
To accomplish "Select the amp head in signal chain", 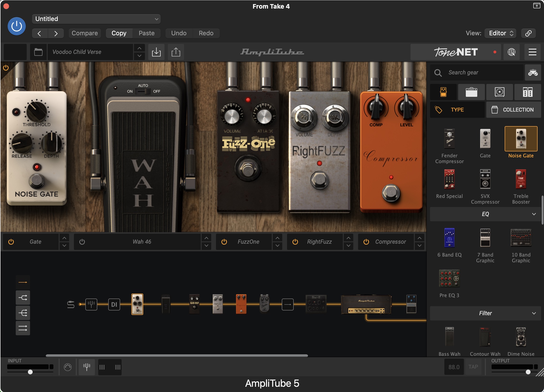I will click(x=366, y=305).
